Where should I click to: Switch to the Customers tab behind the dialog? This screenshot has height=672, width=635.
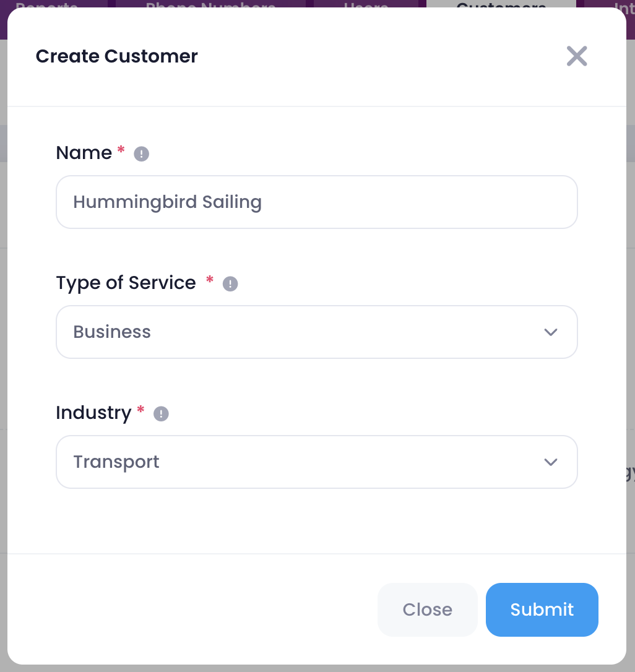tap(501, 4)
